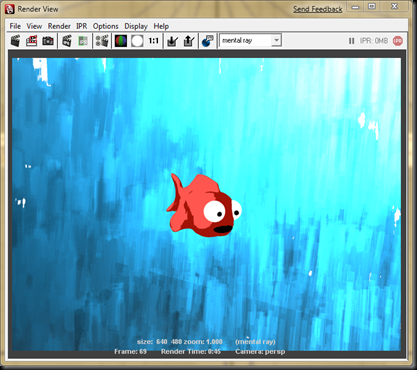Open the render diagnostics info icon

208,41
